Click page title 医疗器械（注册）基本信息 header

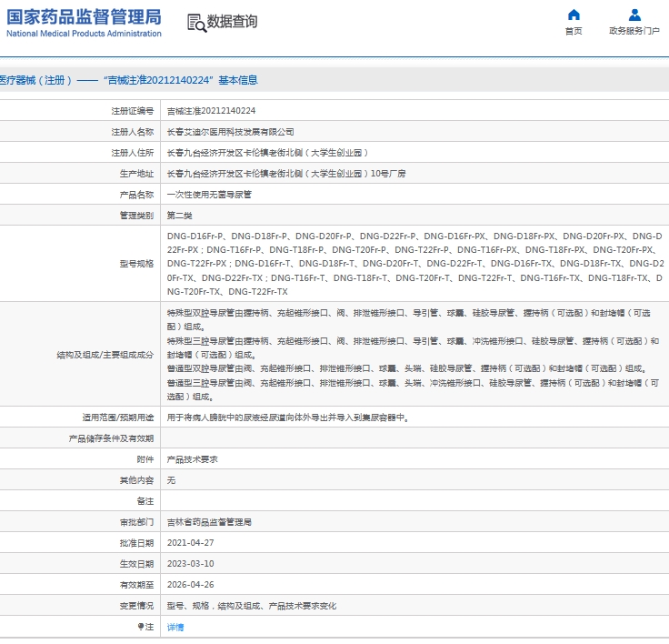click(x=128, y=80)
